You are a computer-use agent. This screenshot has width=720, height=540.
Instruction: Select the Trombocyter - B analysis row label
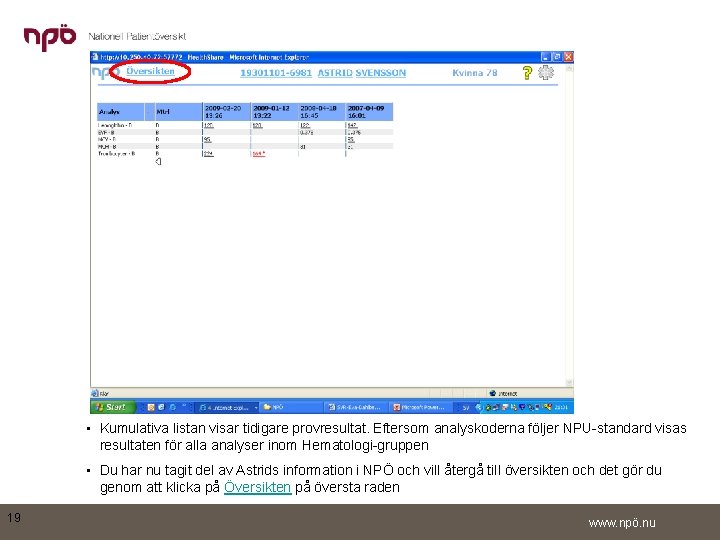point(116,153)
